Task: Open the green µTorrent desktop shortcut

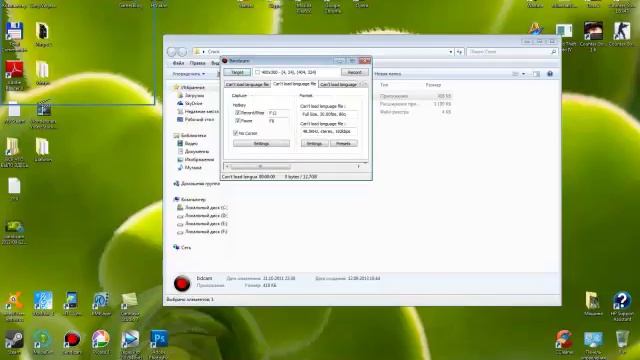Action: coord(42,341)
